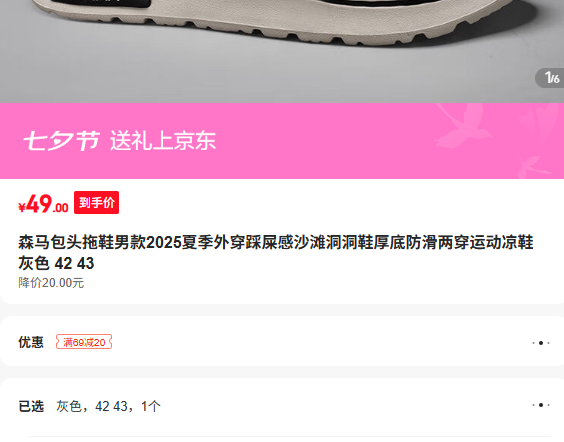This screenshot has height=442, width=564.
Task: Open the 七夕节 festival banner title
Action: click(62, 140)
